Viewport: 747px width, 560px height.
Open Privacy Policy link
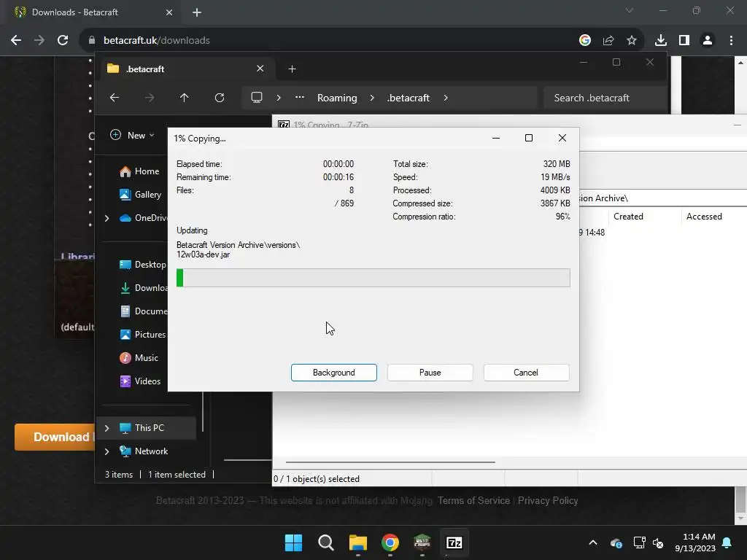click(548, 500)
